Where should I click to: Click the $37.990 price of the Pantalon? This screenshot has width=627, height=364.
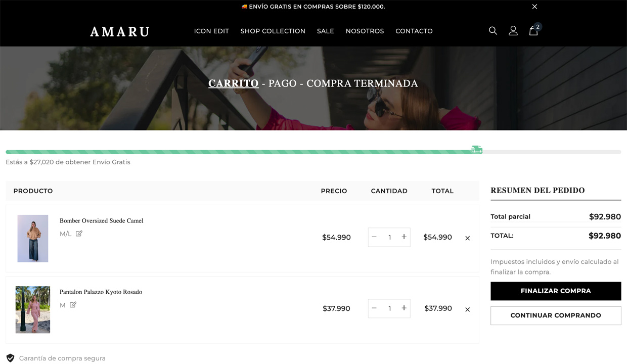(336, 308)
